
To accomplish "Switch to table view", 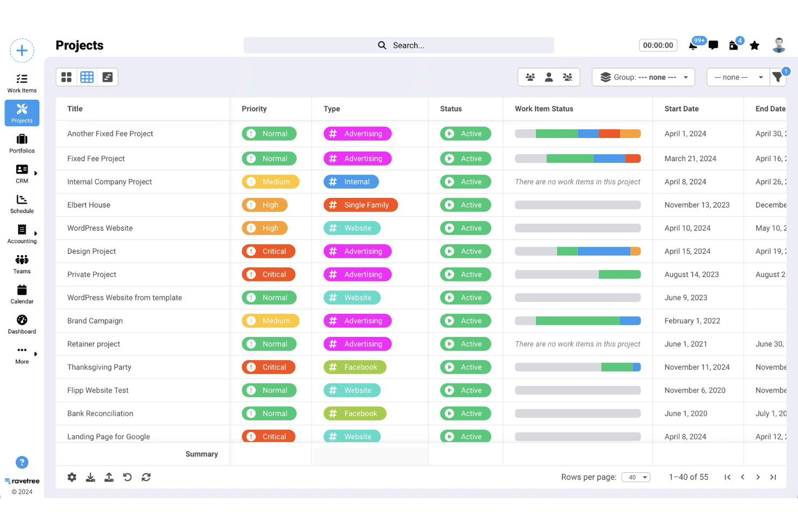I will click(x=87, y=77).
